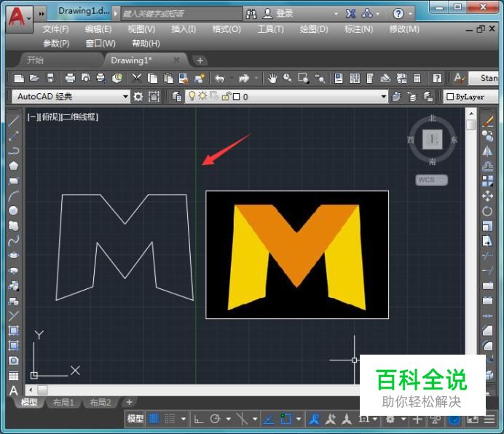Click the New drawing icon
This screenshot has height=434, width=504.
coord(19,78)
